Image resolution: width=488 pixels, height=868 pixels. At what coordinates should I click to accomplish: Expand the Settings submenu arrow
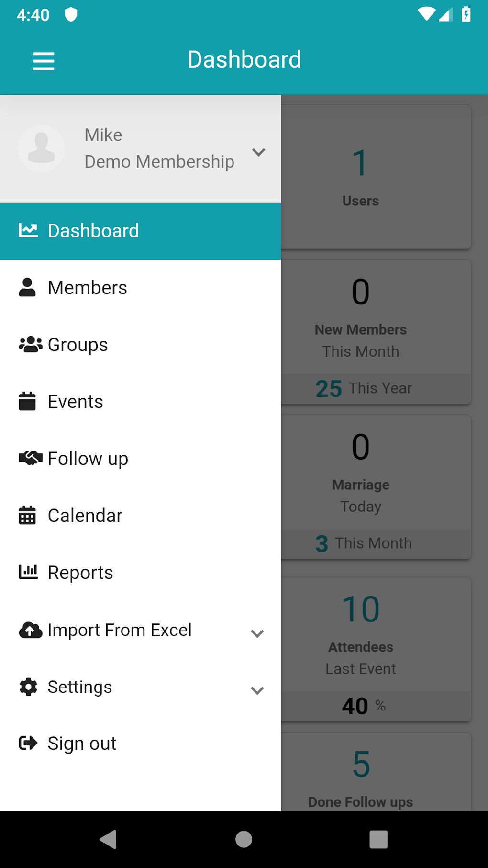(x=257, y=690)
